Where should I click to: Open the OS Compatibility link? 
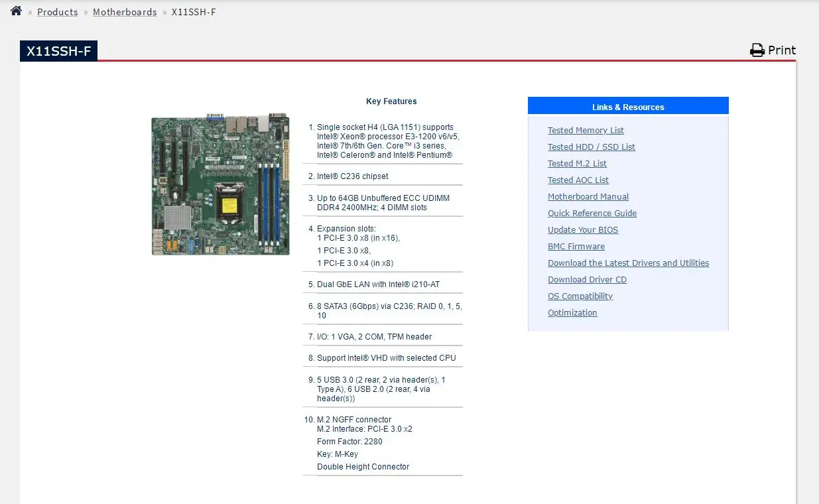(x=580, y=296)
